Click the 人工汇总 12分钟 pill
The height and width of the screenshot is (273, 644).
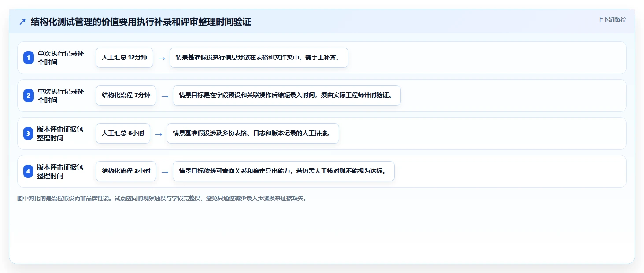coord(124,58)
